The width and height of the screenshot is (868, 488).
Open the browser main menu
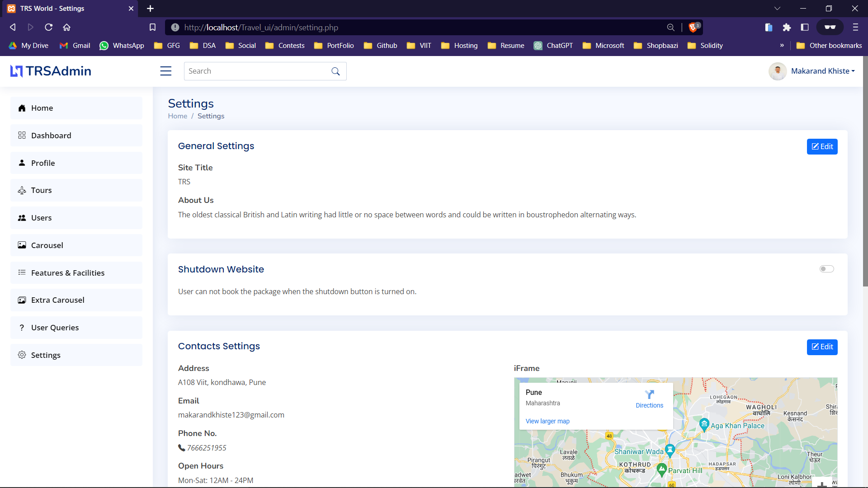pos(855,28)
